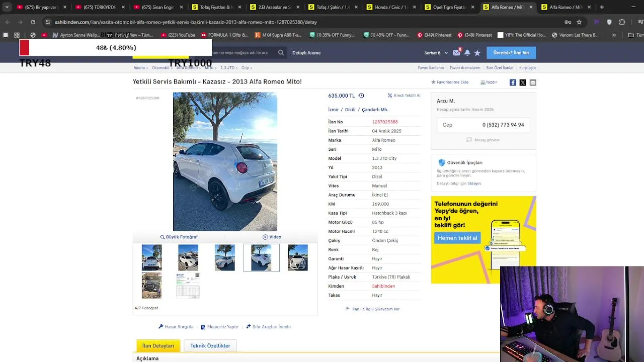Image resolution: width=644 pixels, height=362 pixels.
Task: Click Yazdır printer icon
Action: [x=489, y=82]
